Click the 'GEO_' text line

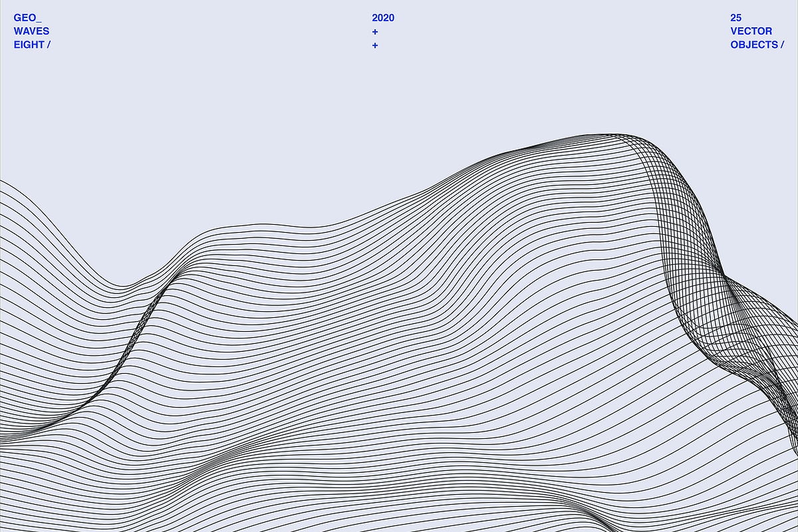click(27, 18)
